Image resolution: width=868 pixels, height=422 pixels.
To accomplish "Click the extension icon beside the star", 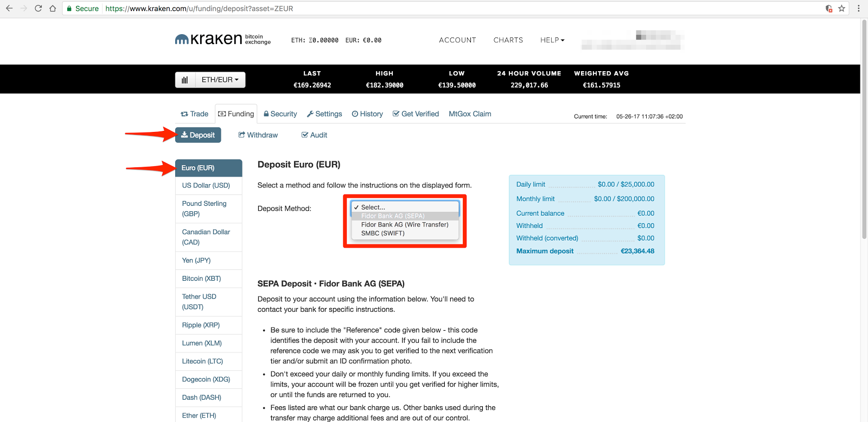I will point(829,8).
